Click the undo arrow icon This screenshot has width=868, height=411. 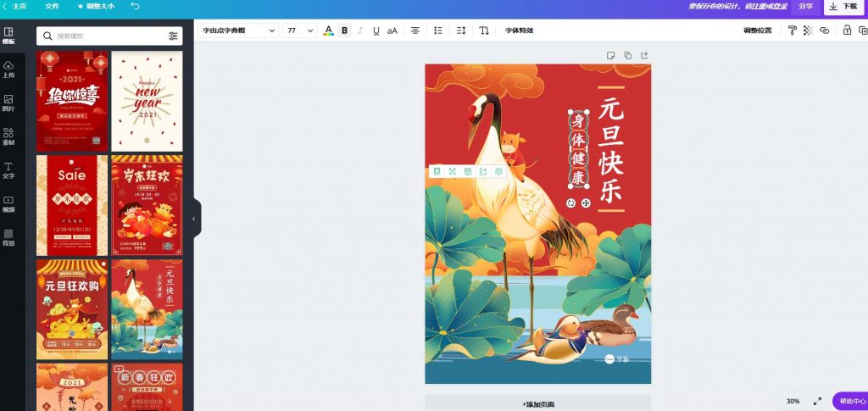(136, 6)
